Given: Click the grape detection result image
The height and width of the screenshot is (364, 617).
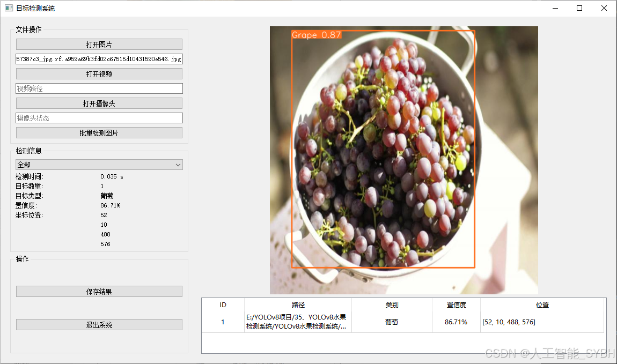Looking at the screenshot, I should click(x=403, y=160).
